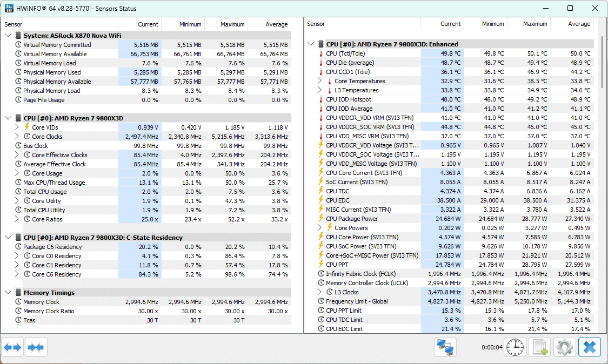Click the lightning icon beside Core VIDs
The width and height of the screenshot is (608, 364).
pos(27,127)
